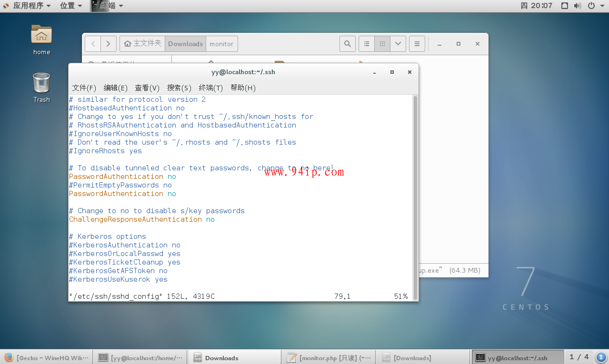
Task: Open 位置 menu in top panel
Action: tap(71, 6)
